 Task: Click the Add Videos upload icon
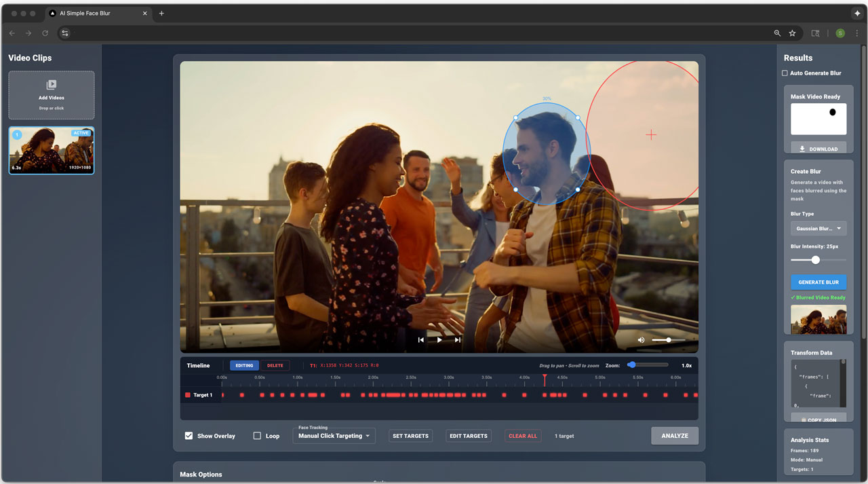pyautogui.click(x=52, y=85)
